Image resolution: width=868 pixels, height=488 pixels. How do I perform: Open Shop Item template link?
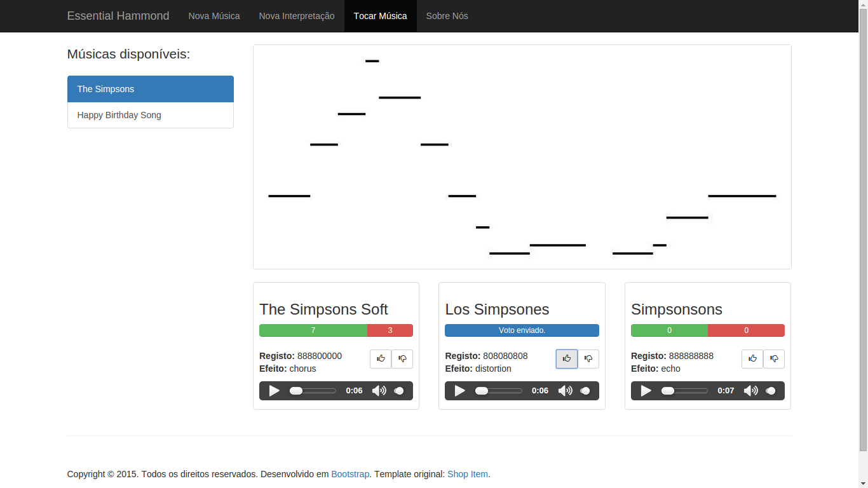[468, 474]
